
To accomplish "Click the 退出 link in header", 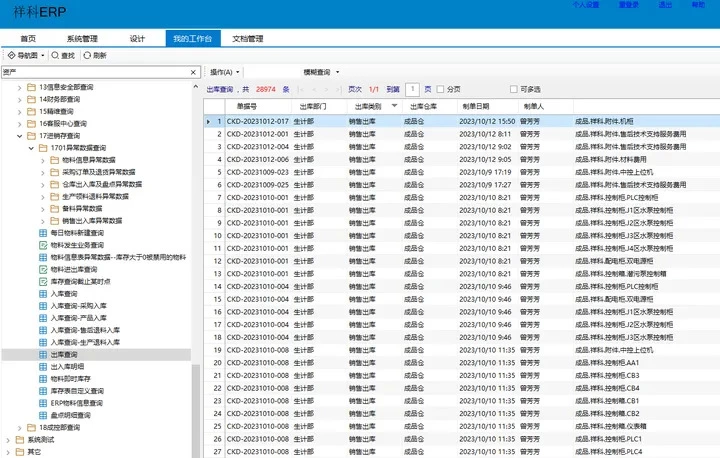I will 665,5.
